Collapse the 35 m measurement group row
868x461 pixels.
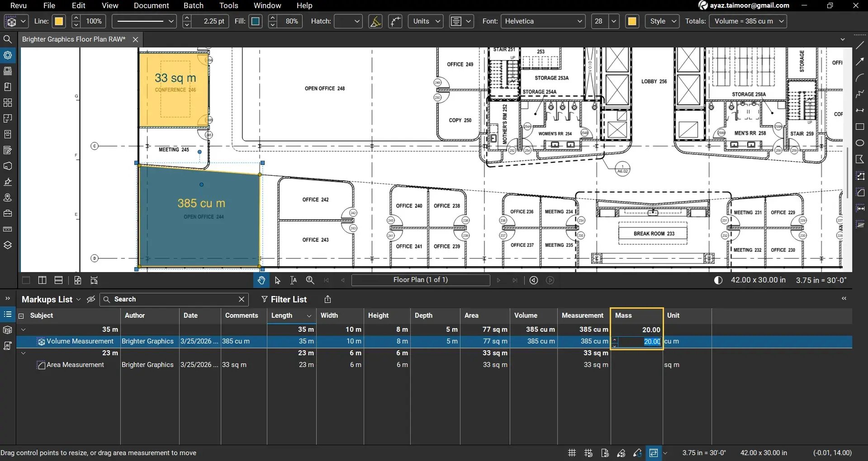click(23, 329)
